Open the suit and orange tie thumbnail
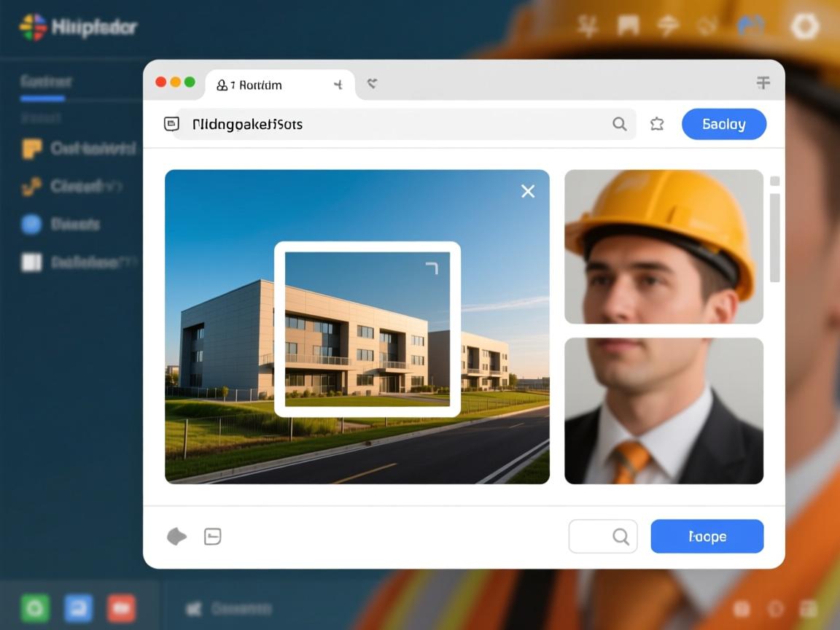Screen dimensions: 840x630 (x=664, y=411)
